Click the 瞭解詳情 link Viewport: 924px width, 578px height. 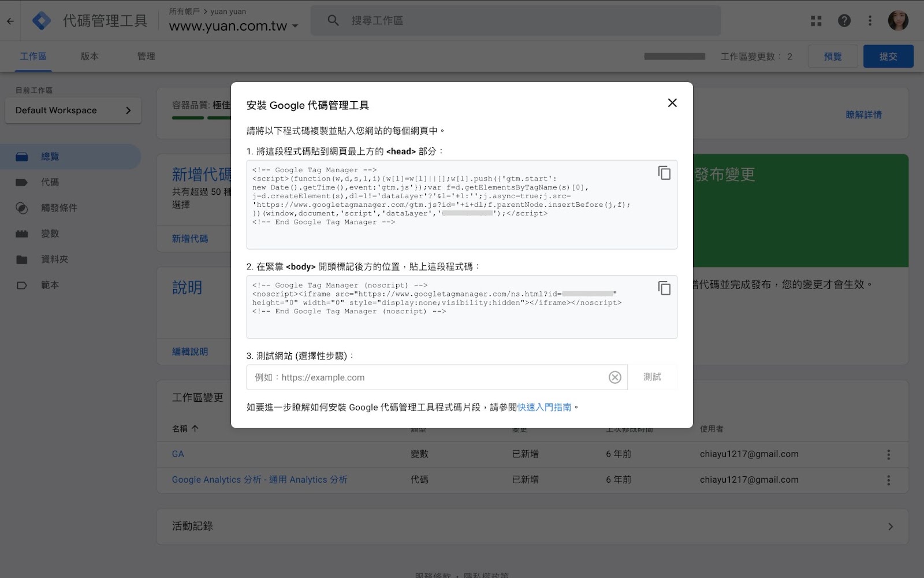(863, 115)
